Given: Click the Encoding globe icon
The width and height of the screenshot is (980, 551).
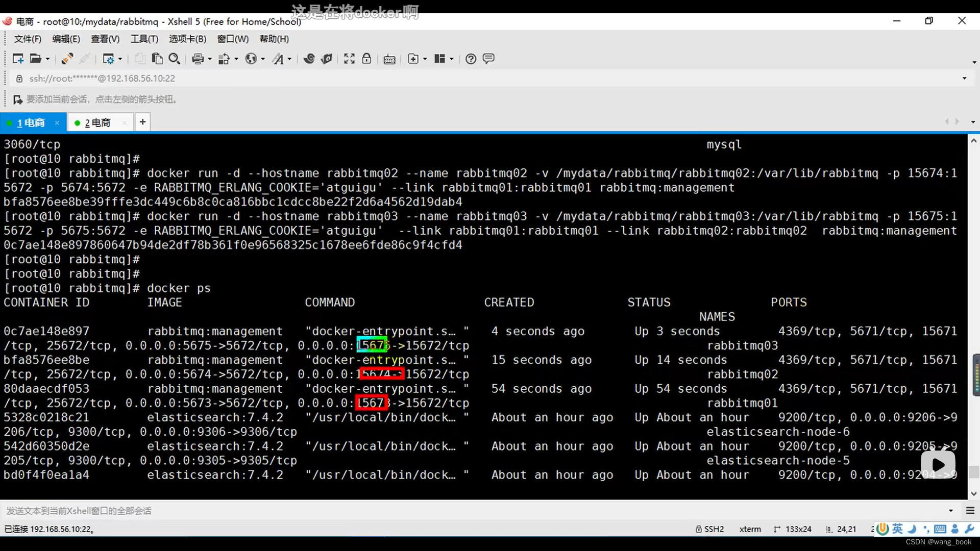Looking at the screenshot, I should click(251, 59).
